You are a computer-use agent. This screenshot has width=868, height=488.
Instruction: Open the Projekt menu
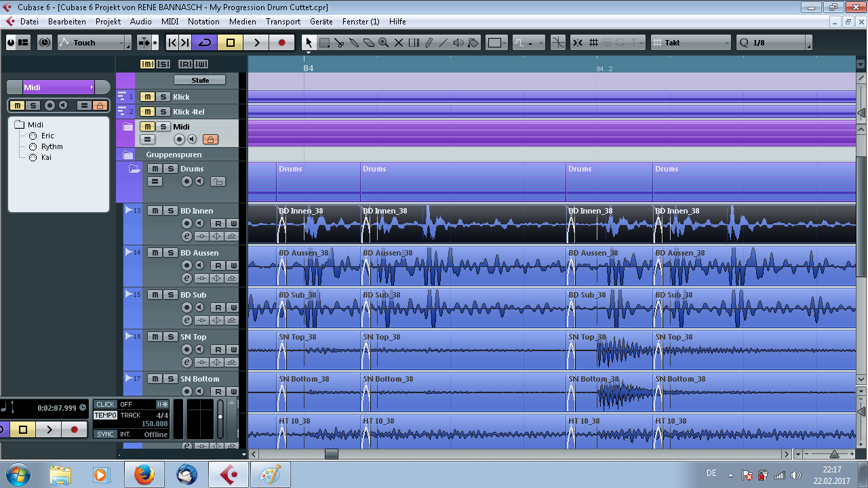[108, 22]
